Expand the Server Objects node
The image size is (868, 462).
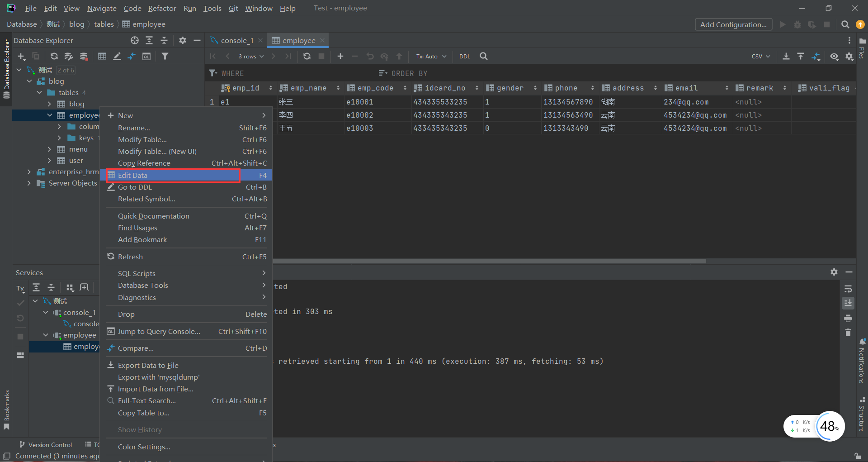pyautogui.click(x=29, y=183)
